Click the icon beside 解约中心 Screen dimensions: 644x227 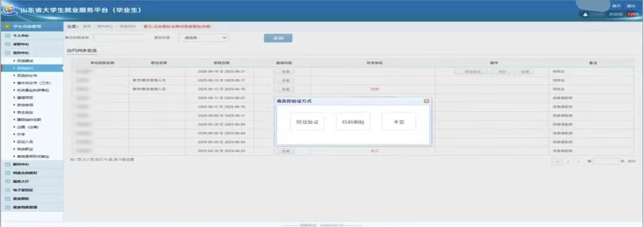pyautogui.click(x=7, y=164)
